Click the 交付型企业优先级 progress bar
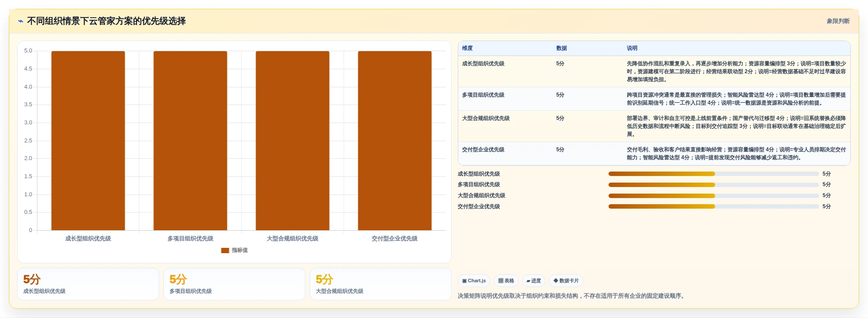The height and width of the screenshot is (318, 868). [x=713, y=206]
